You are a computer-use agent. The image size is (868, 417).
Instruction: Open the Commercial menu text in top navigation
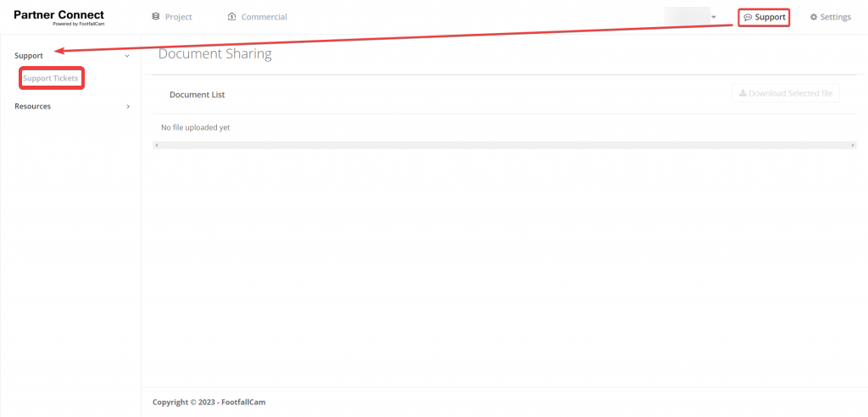(x=264, y=17)
